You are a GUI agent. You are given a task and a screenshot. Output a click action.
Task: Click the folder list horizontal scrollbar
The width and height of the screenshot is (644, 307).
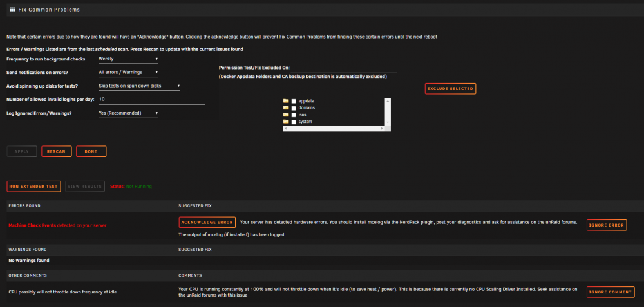point(334,129)
